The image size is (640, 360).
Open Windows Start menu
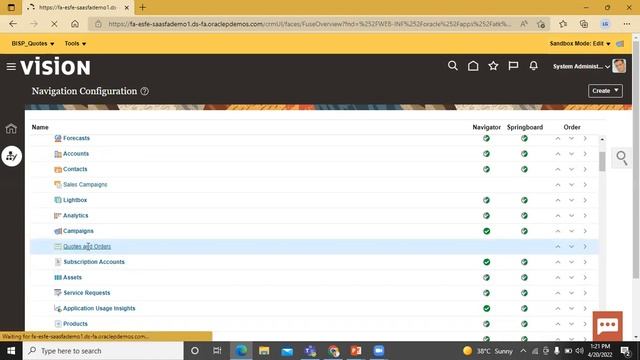(11, 351)
